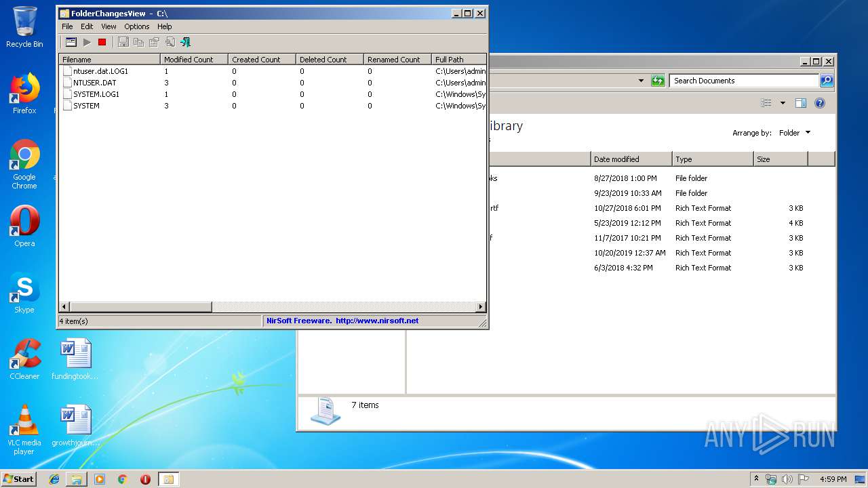Sort by the Modified Count column
The width and height of the screenshot is (868, 488).
click(x=194, y=60)
